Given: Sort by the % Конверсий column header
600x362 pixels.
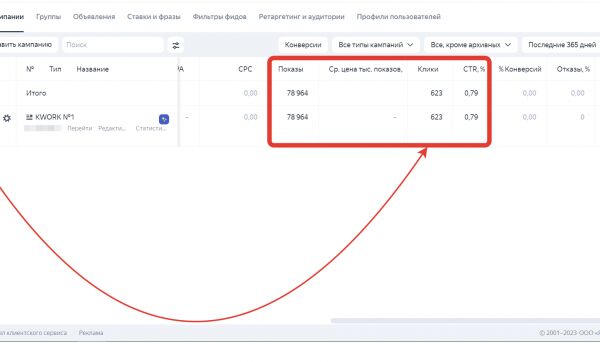Looking at the screenshot, I should (520, 69).
